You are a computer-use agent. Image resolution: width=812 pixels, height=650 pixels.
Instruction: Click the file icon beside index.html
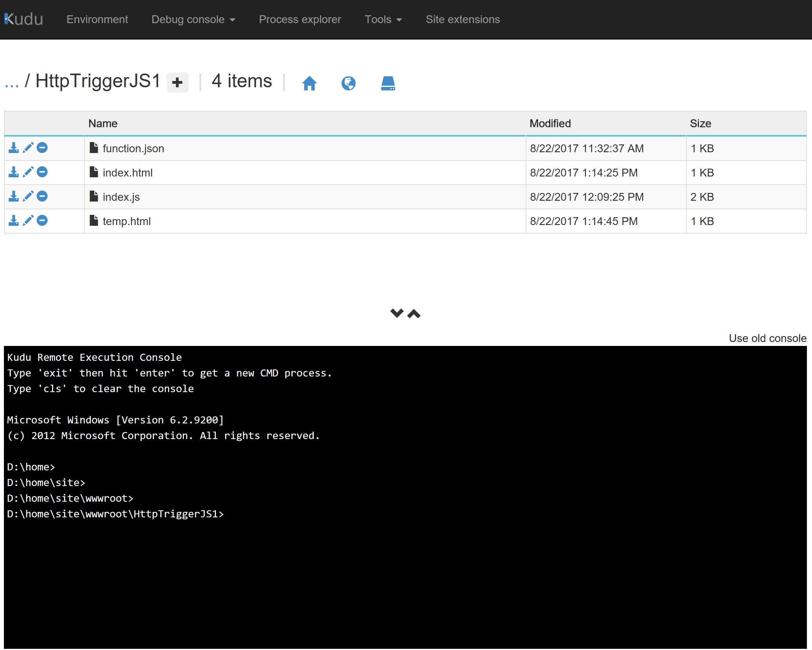tap(94, 172)
